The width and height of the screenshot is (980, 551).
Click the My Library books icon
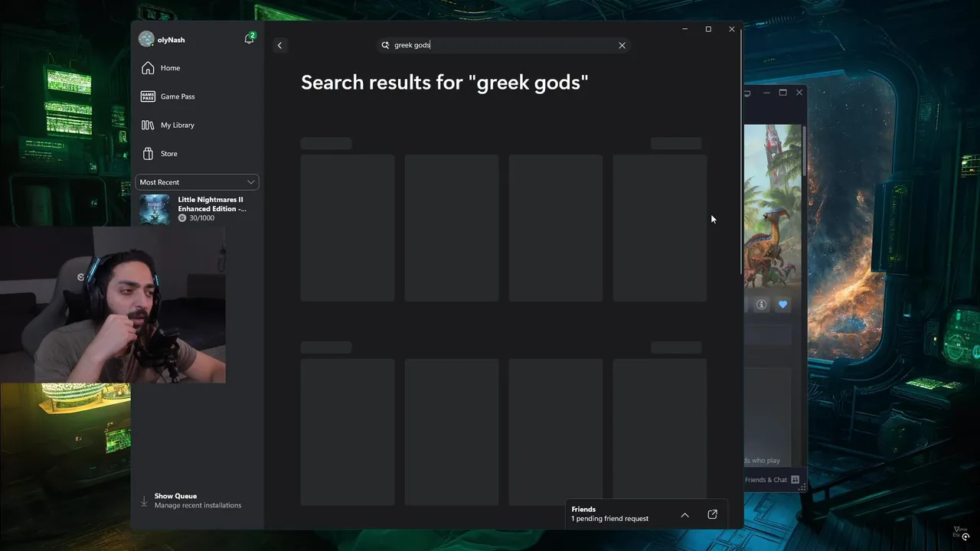click(x=148, y=125)
